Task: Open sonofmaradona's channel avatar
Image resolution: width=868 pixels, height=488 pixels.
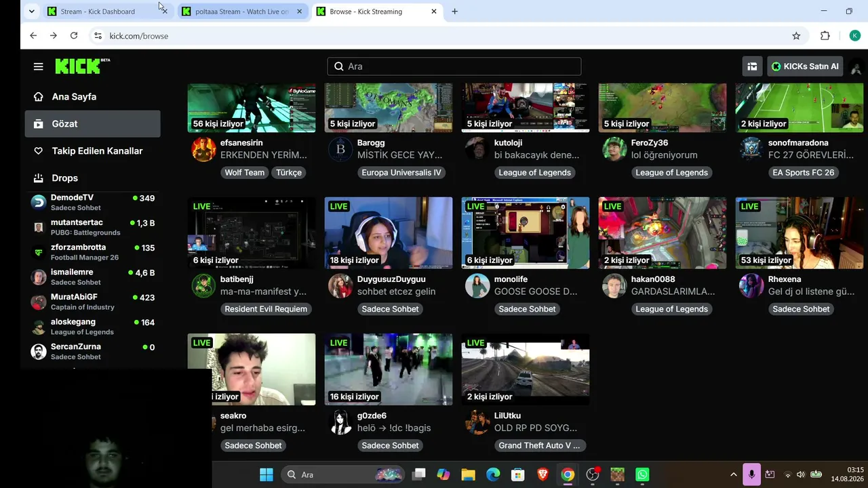Action: (x=751, y=149)
